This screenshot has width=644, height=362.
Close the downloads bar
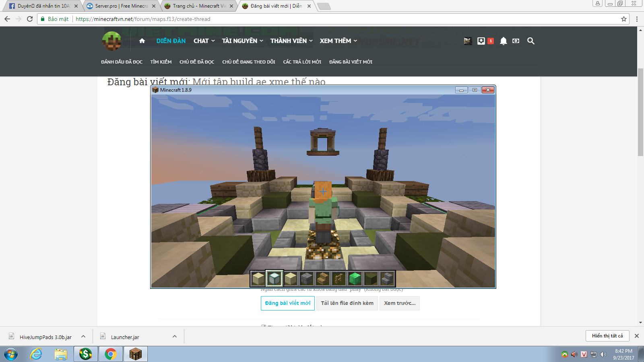[x=637, y=336]
